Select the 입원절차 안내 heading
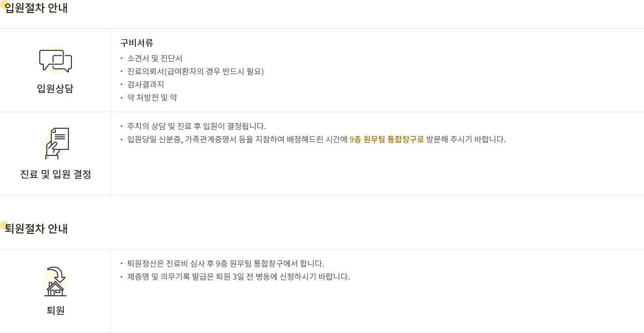This screenshot has width=644, height=333. 36,8
